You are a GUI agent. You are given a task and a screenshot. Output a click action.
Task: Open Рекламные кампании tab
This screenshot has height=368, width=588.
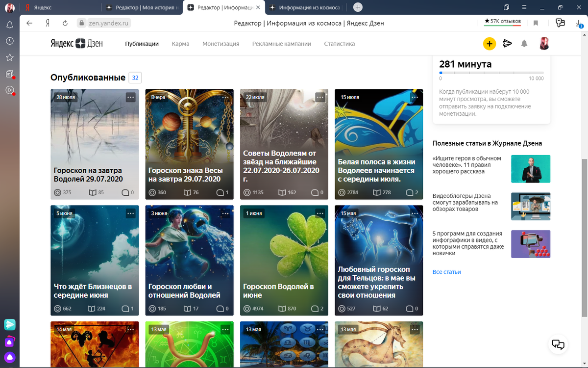pyautogui.click(x=282, y=44)
